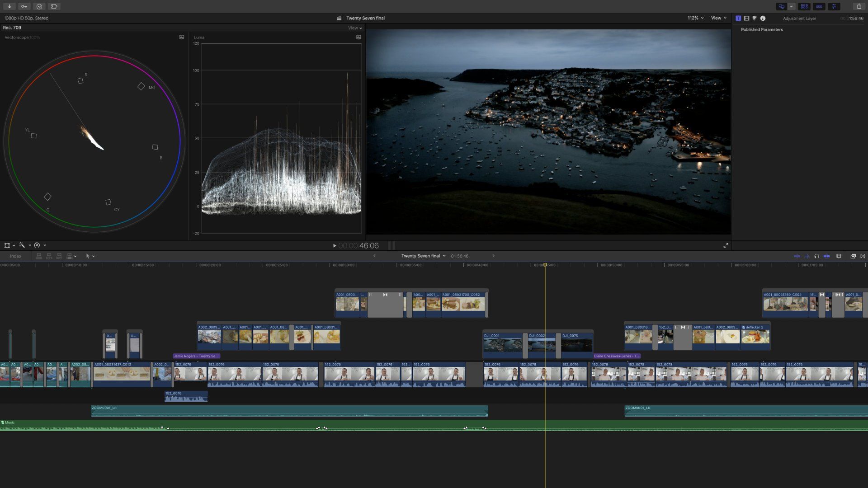This screenshot has height=488, width=868.
Task: Click the Share export icon top right
Action: coord(858,6)
